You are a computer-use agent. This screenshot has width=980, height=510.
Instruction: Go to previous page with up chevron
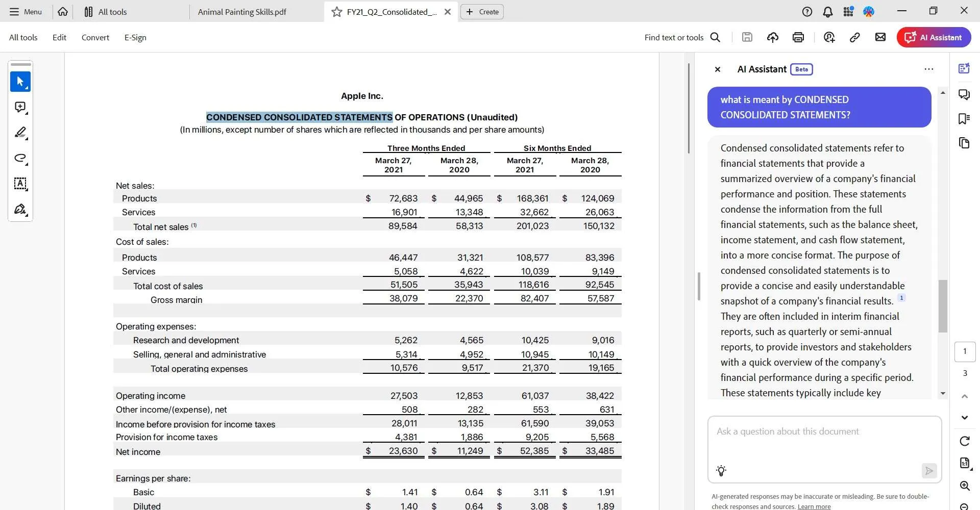pyautogui.click(x=965, y=396)
